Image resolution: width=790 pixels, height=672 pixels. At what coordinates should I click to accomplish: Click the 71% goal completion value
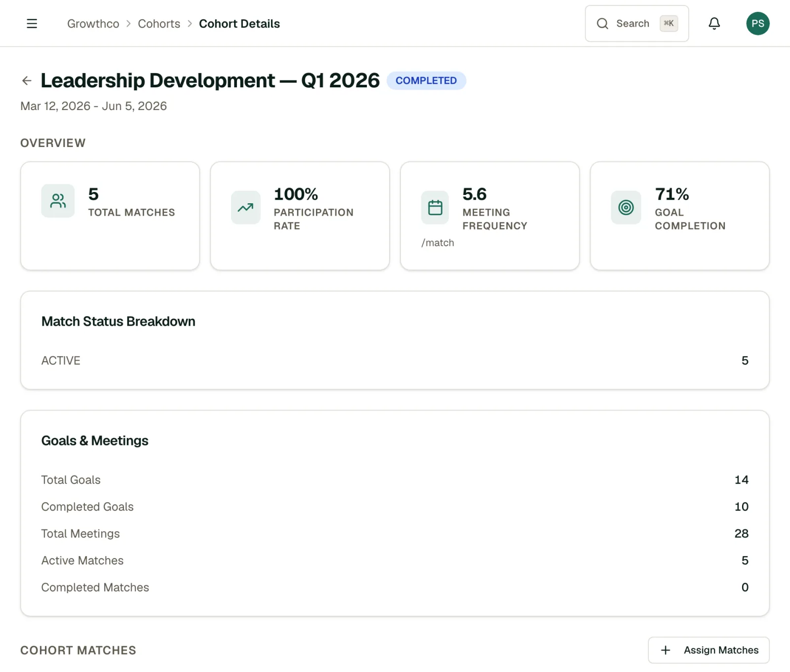(671, 194)
